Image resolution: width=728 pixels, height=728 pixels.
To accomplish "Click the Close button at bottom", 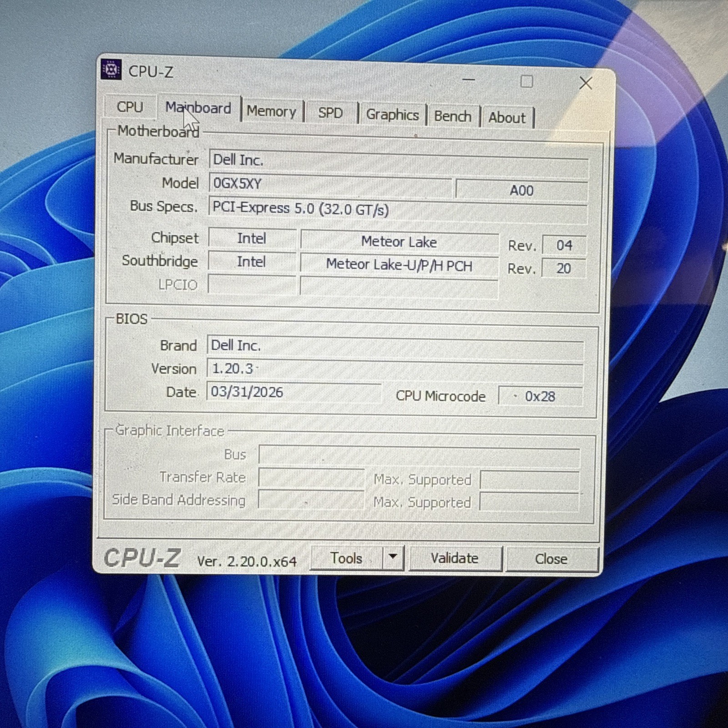I will [x=551, y=559].
